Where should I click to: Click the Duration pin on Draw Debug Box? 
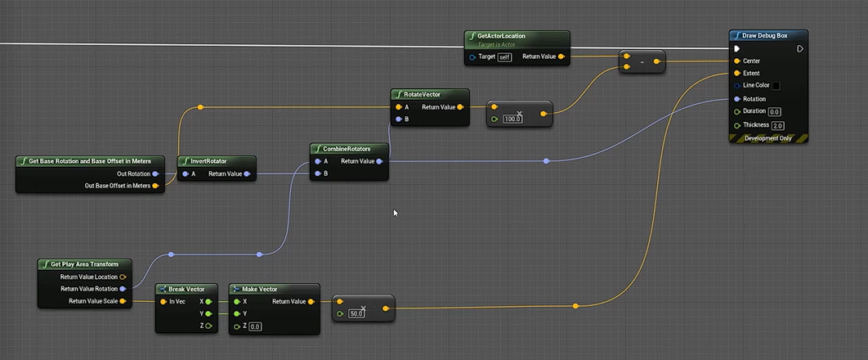[736, 111]
